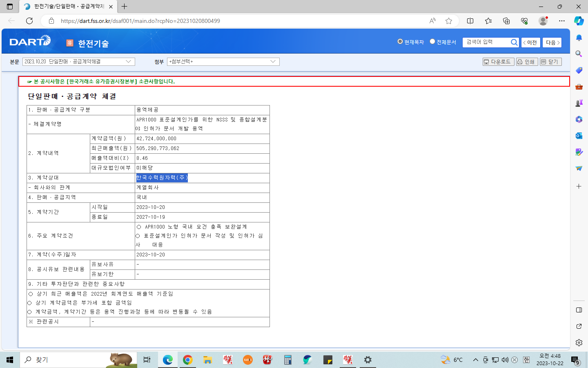Open Task View on taskbar
This screenshot has height=368, width=588.
[147, 360]
